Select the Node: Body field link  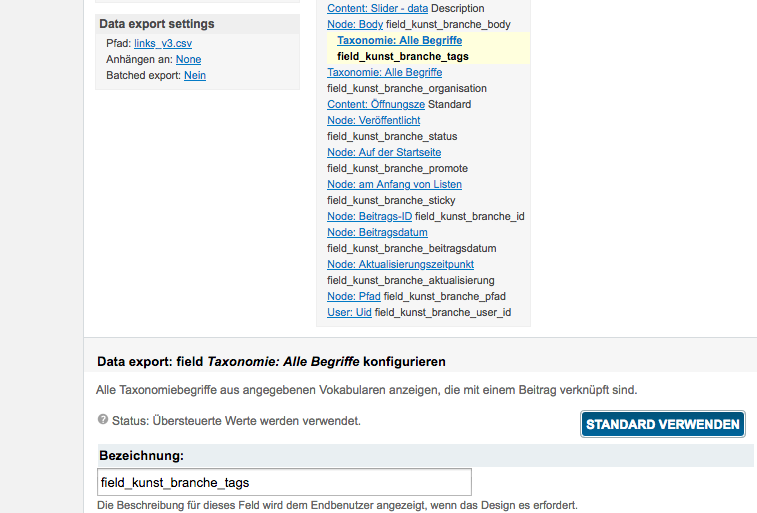pyautogui.click(x=355, y=24)
